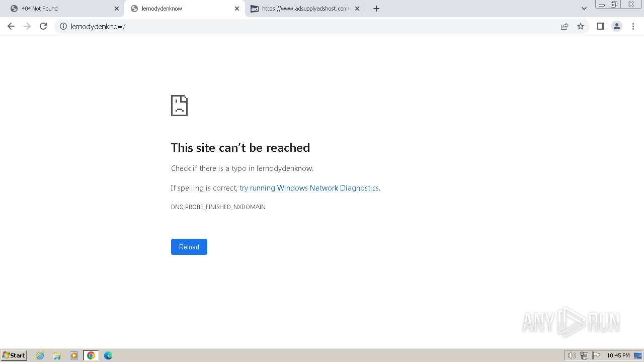Close the 404 Not Found tab
This screenshot has width=644, height=362.
pos(117,9)
